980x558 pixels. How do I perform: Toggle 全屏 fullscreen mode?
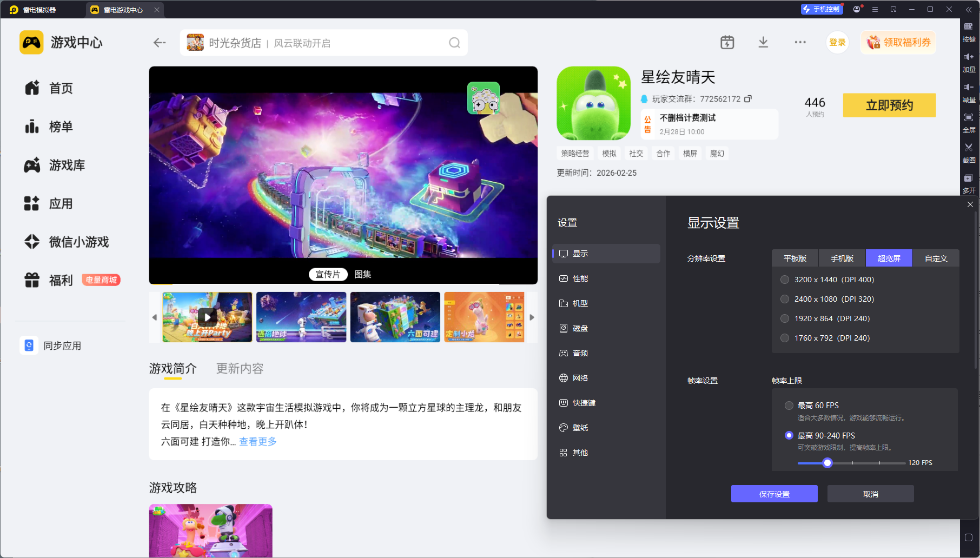969,123
